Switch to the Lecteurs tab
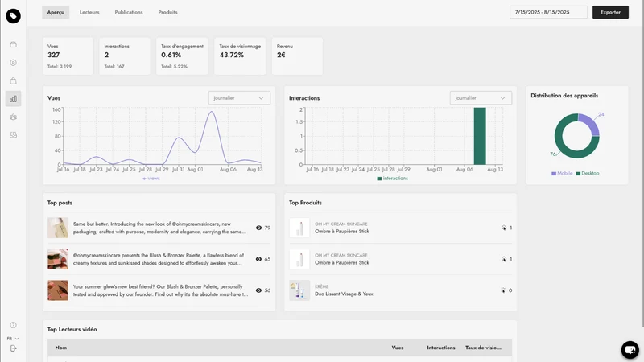 (89, 12)
